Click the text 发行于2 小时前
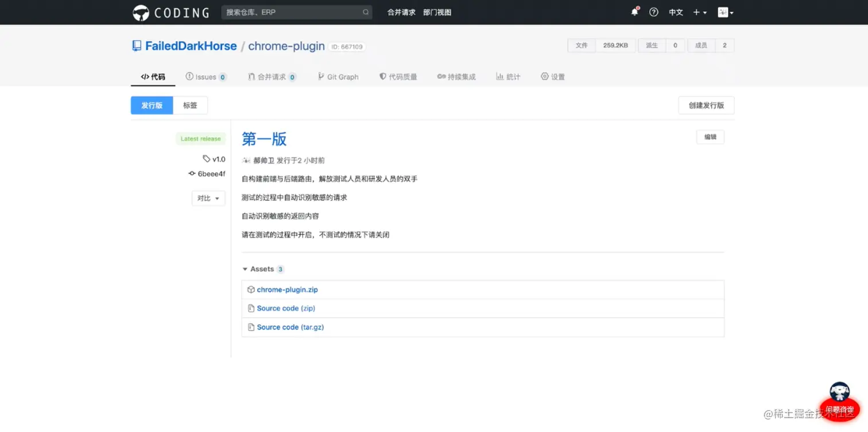This screenshot has height=432, width=868. click(x=301, y=161)
